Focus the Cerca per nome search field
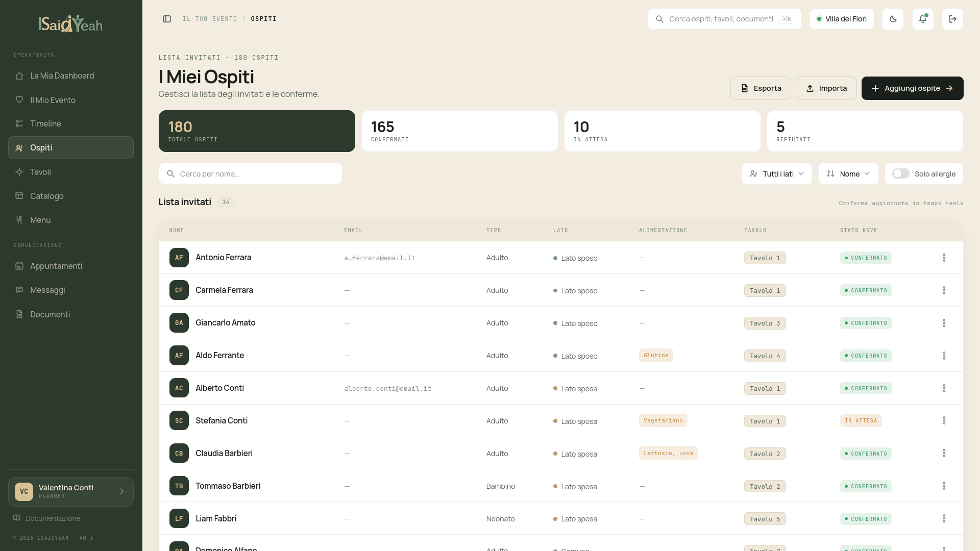The width and height of the screenshot is (980, 551). 250,174
